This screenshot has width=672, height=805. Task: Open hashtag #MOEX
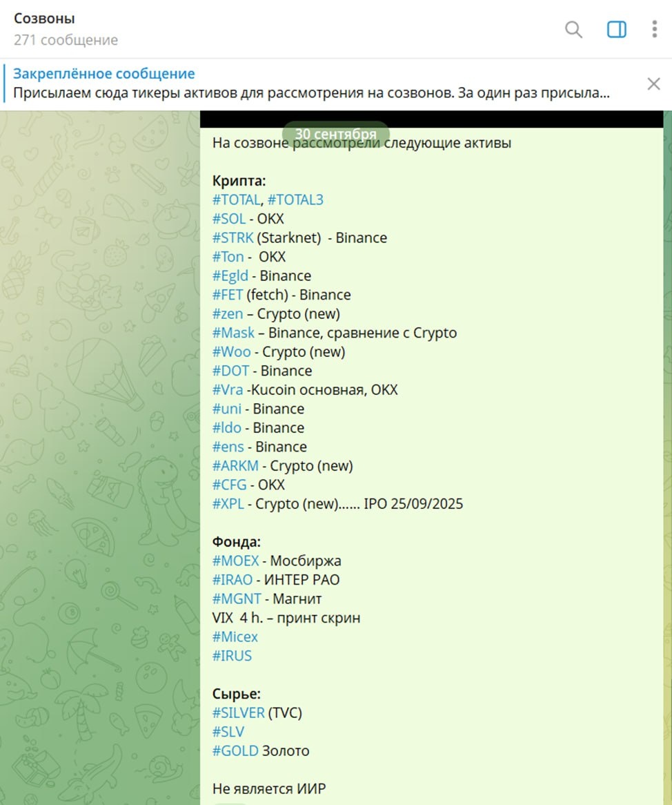(235, 561)
